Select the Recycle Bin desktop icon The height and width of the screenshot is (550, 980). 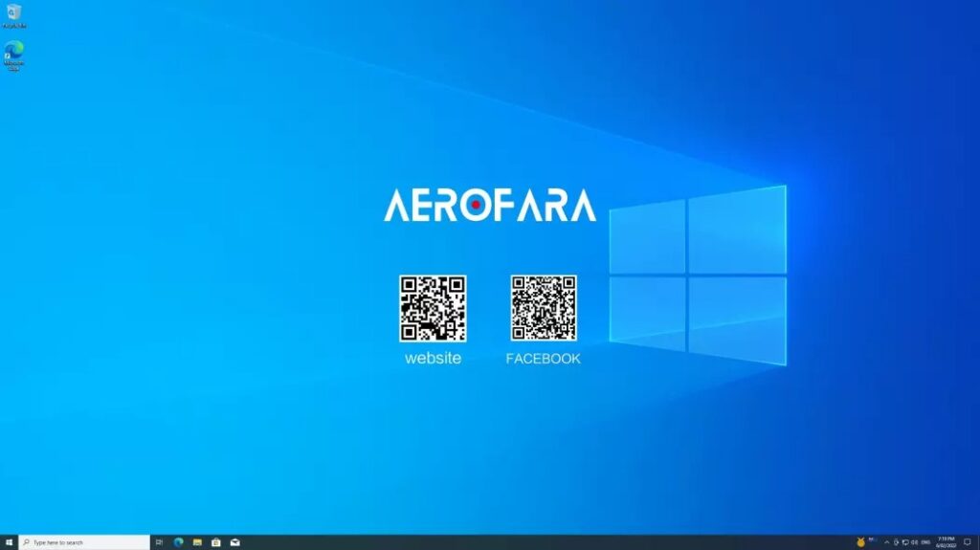pyautogui.click(x=13, y=15)
